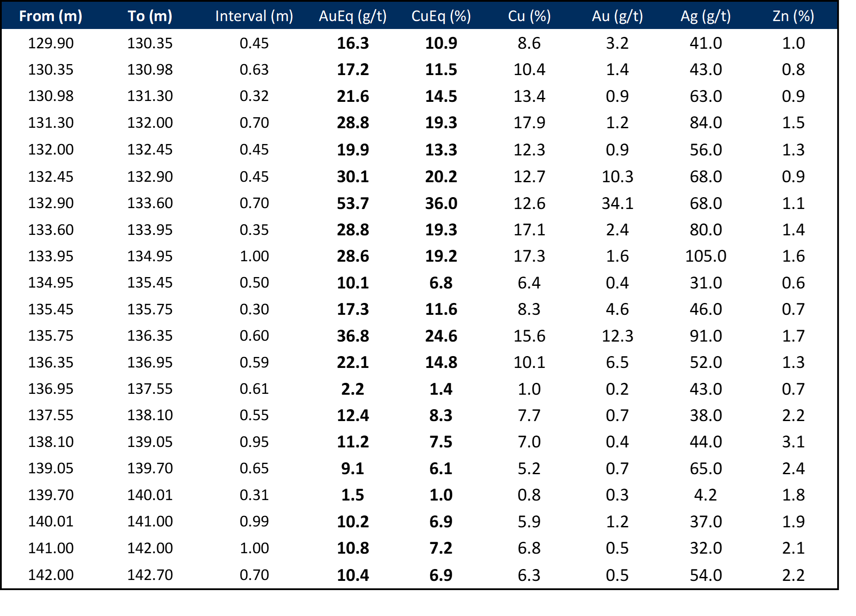Screen dimensions: 856x616
Task: Select AuEq value 22.1
Action: pos(353,362)
